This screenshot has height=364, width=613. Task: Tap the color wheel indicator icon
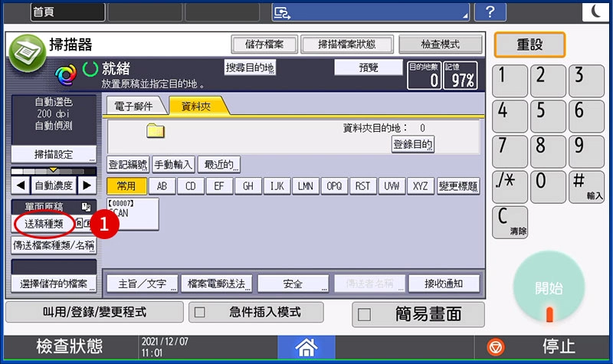[x=66, y=74]
